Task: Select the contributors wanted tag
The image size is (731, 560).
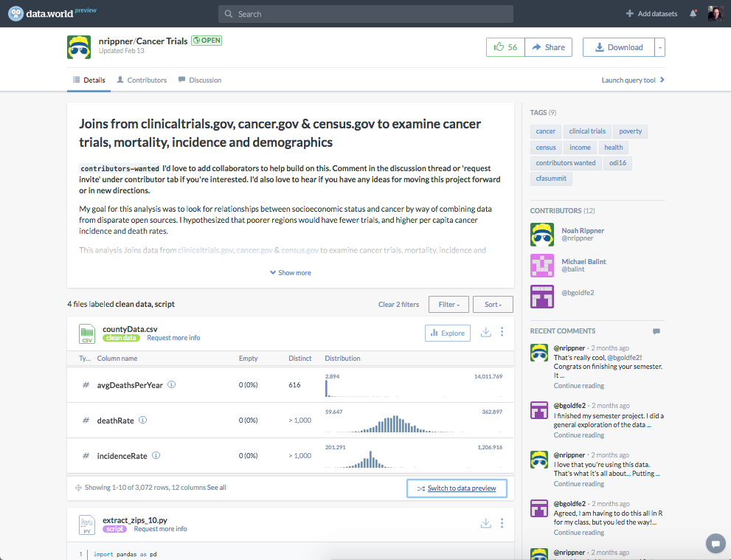Action: tap(566, 163)
